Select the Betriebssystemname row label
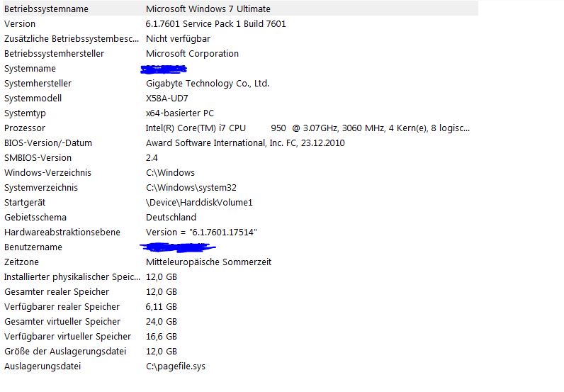This screenshot has width=564, height=392. pos(46,9)
